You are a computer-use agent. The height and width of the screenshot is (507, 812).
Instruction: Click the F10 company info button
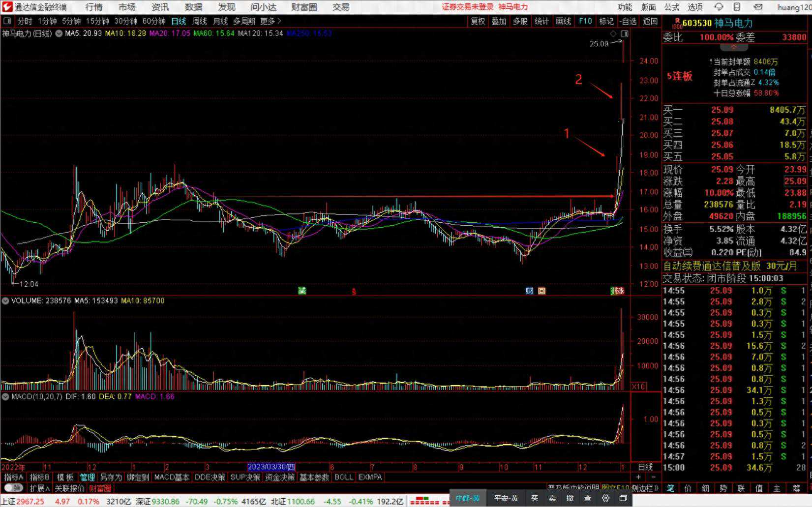pyautogui.click(x=585, y=21)
